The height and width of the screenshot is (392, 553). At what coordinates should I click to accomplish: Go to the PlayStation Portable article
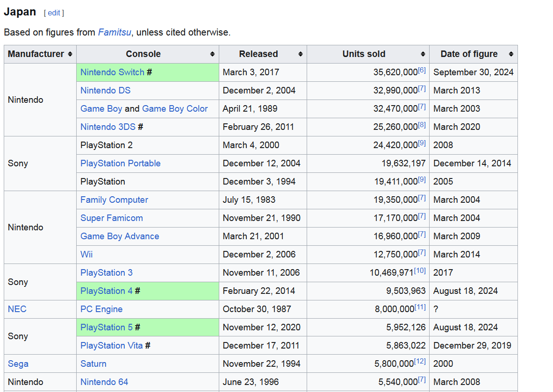click(120, 164)
